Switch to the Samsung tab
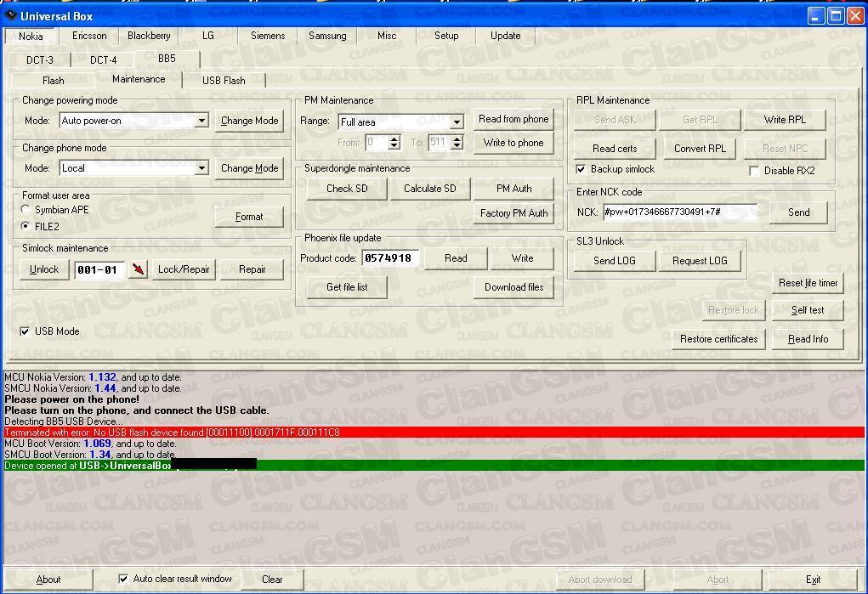Viewport: 868px width, 594px height. (327, 36)
